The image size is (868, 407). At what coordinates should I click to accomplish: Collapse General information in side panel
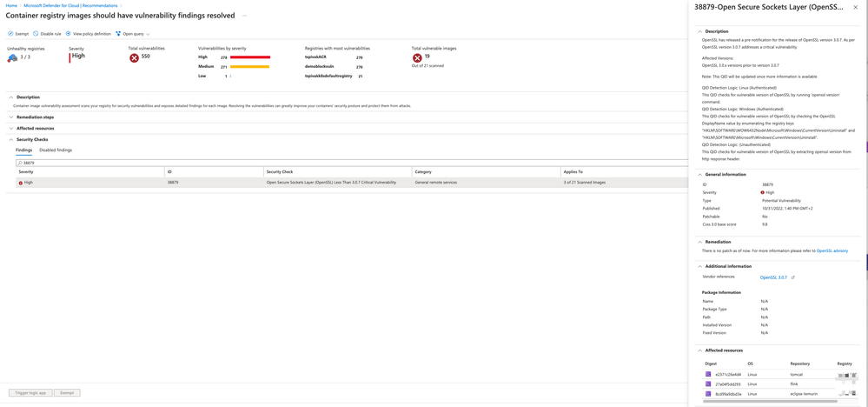(x=699, y=175)
